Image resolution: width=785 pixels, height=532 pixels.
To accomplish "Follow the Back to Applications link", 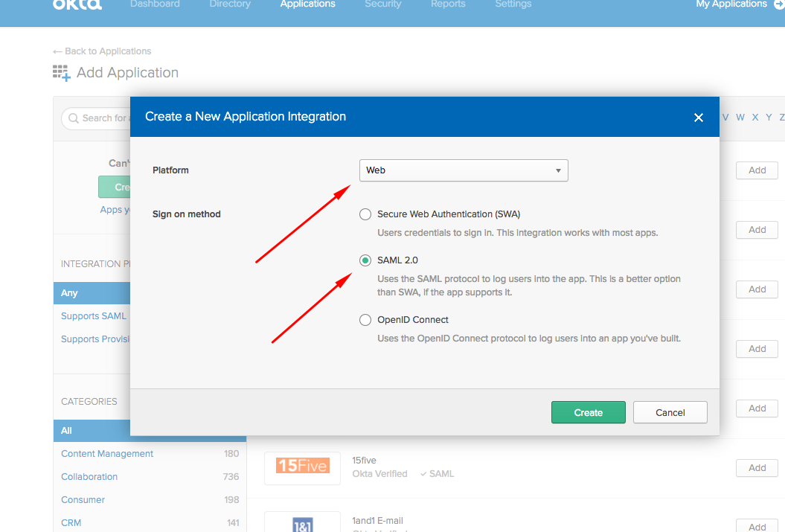I will point(101,51).
